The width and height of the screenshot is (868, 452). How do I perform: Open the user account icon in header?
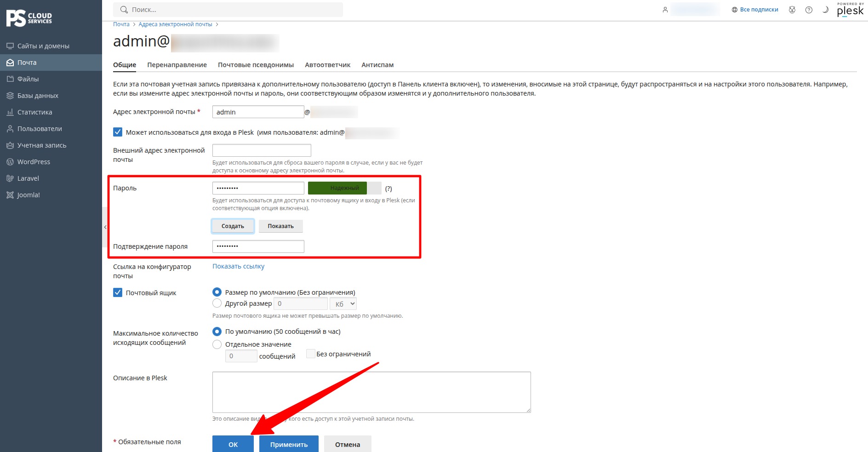[665, 10]
